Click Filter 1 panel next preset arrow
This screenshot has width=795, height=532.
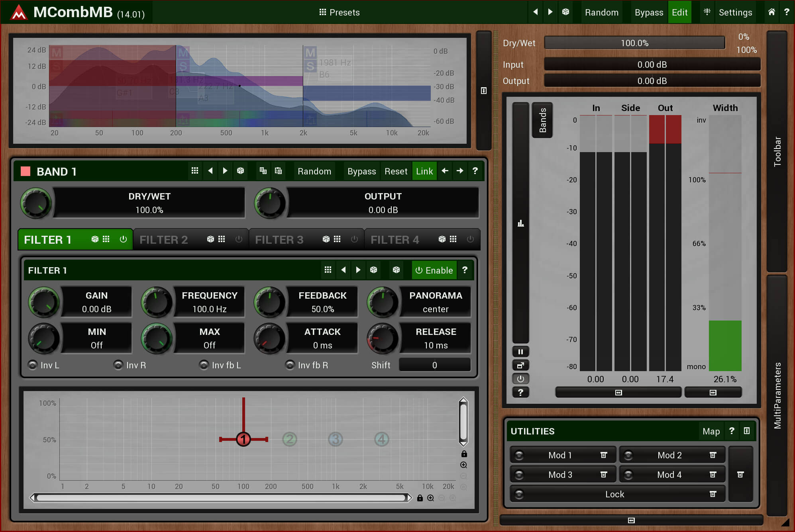pyautogui.click(x=358, y=270)
